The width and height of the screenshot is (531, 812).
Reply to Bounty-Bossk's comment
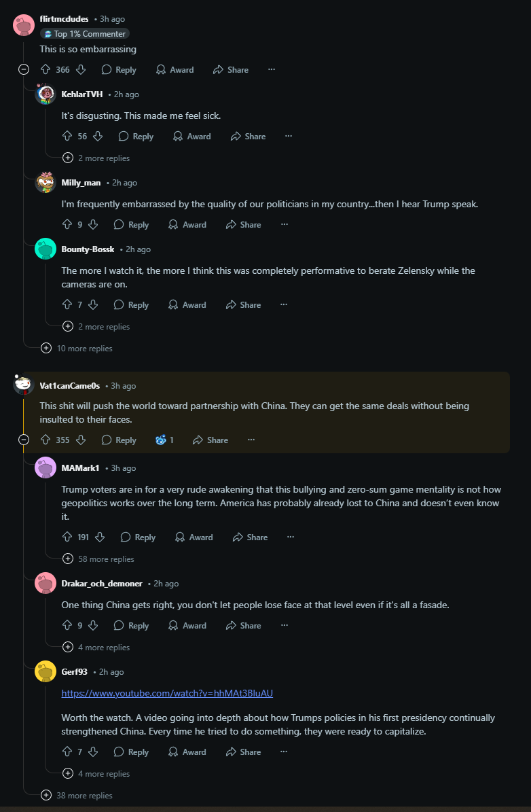coord(132,304)
